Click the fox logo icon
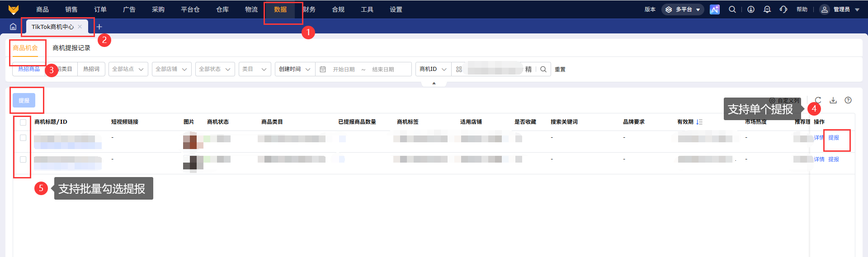The width and height of the screenshot is (868, 257). coord(14,9)
